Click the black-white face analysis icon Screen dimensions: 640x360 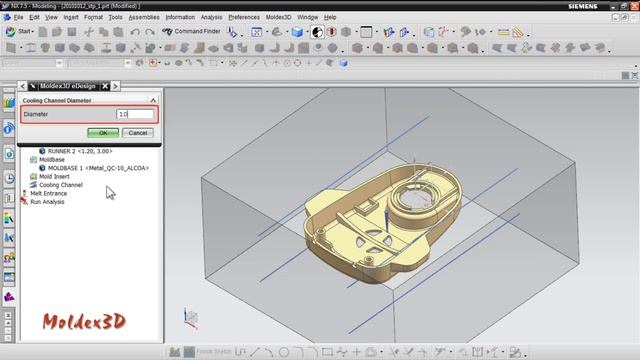(x=317, y=32)
